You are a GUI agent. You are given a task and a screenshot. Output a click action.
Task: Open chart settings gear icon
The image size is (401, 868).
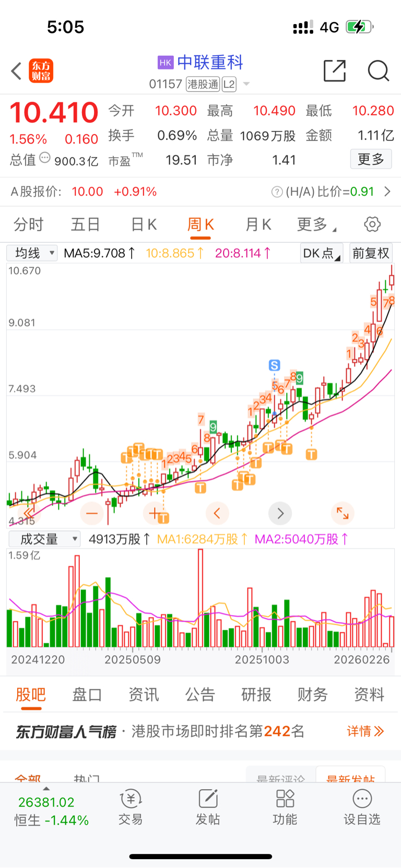point(372,224)
